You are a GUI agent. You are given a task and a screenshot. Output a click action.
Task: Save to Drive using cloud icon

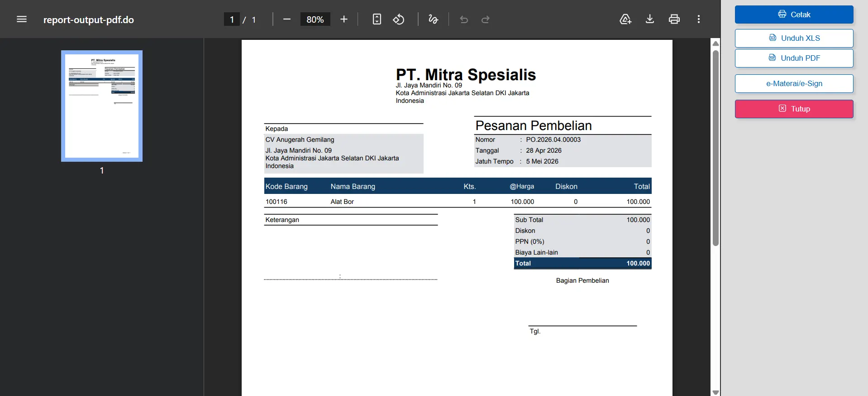(625, 19)
